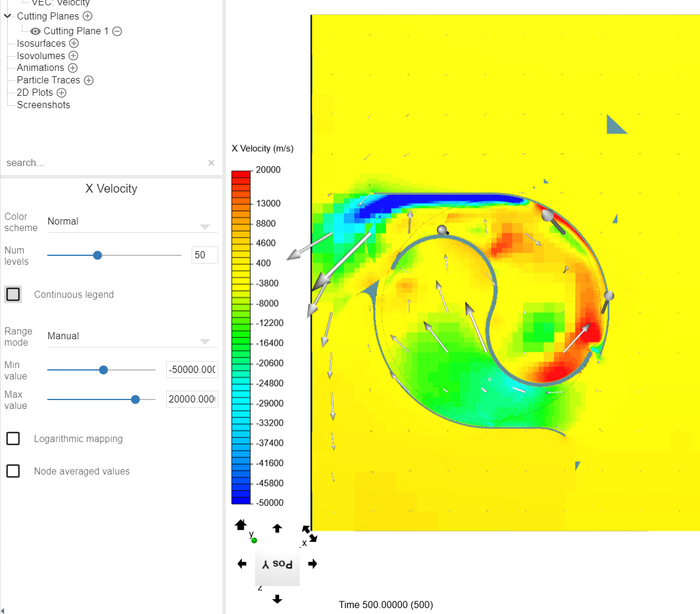Viewport: 700px width, 614px height.
Task: Click the diagonal fit-view arrows icon
Action: pos(309,534)
